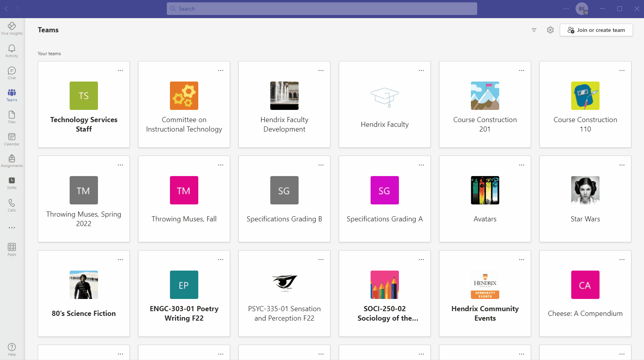Image resolution: width=644 pixels, height=360 pixels.
Task: Open Viva Insights in the sidebar
Action: point(12,29)
